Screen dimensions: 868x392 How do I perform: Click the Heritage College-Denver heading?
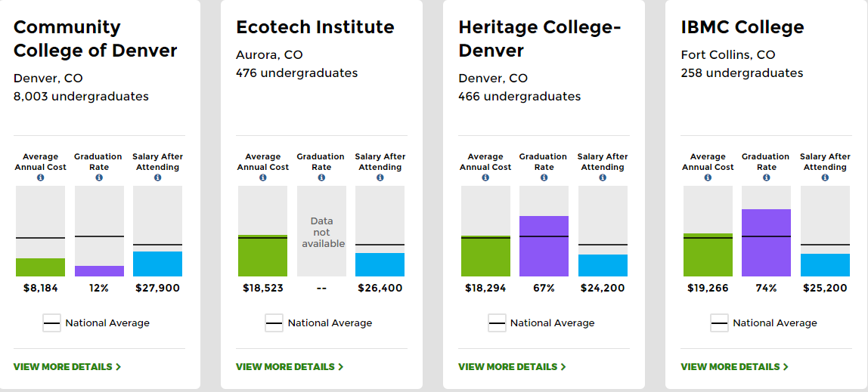(x=539, y=39)
